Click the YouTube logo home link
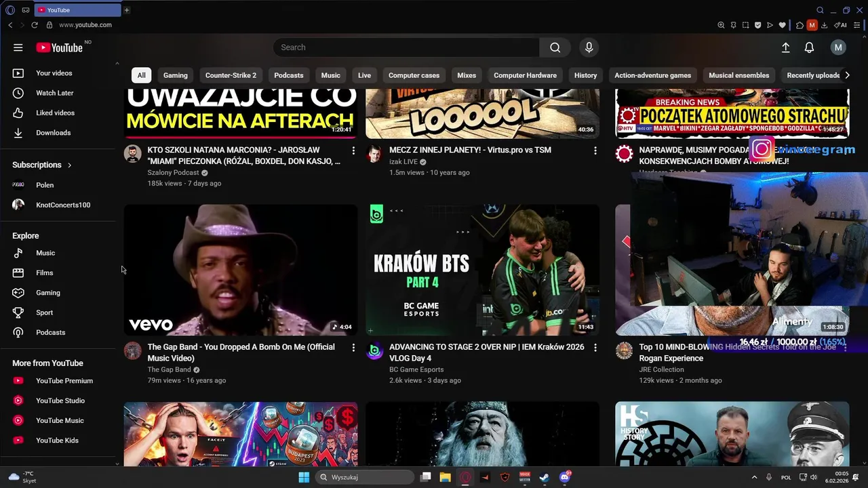The image size is (868, 488). 59,47
